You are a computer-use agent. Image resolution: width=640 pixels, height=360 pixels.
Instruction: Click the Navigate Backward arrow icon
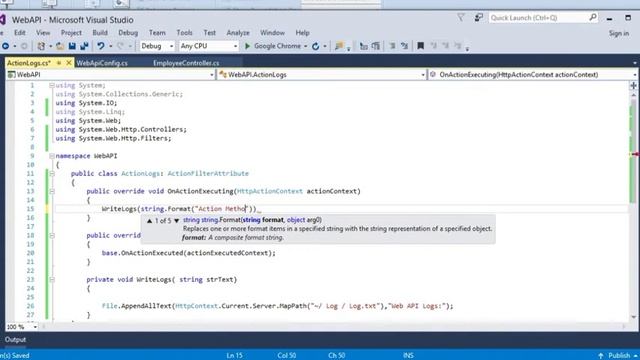pyautogui.click(x=5, y=46)
